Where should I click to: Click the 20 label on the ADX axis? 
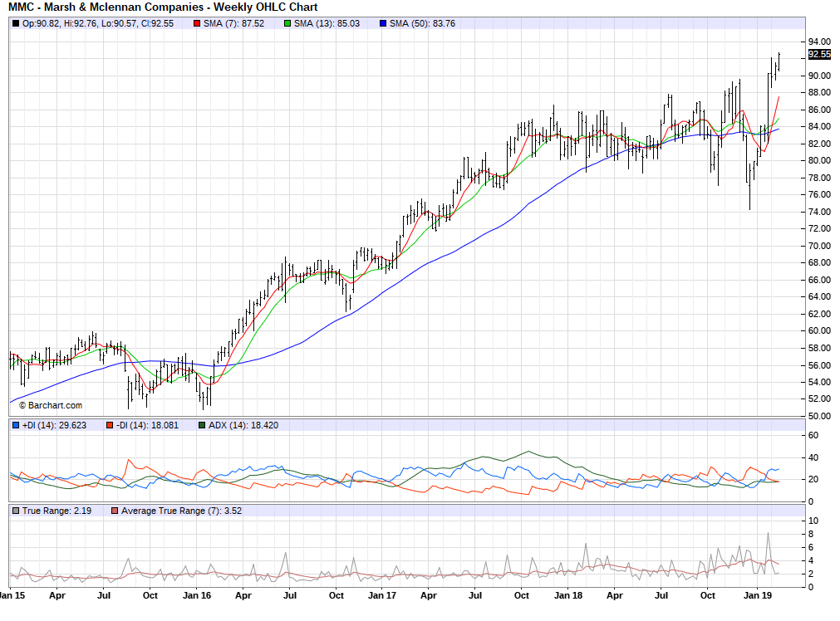tap(813, 480)
